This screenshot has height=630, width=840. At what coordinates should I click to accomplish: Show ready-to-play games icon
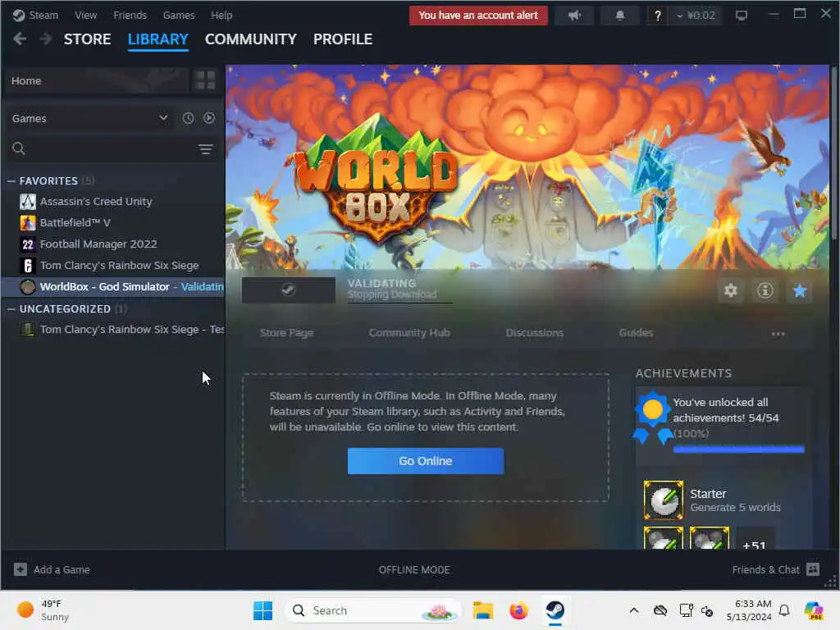coord(209,118)
